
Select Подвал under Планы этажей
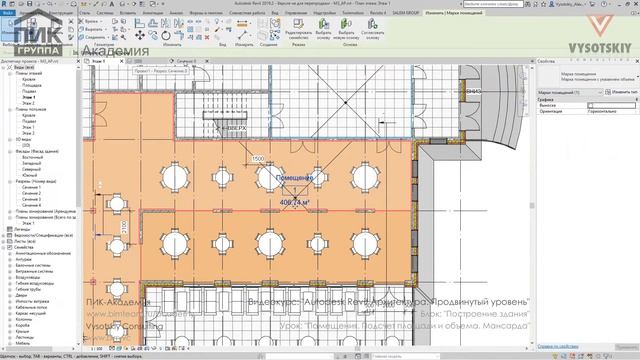pyautogui.click(x=29, y=91)
